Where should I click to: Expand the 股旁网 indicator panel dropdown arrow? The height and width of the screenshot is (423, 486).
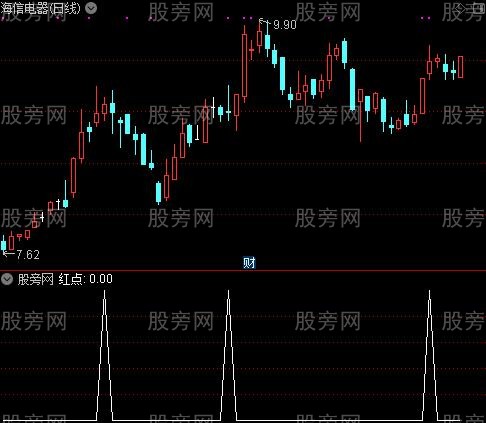pos(7,279)
